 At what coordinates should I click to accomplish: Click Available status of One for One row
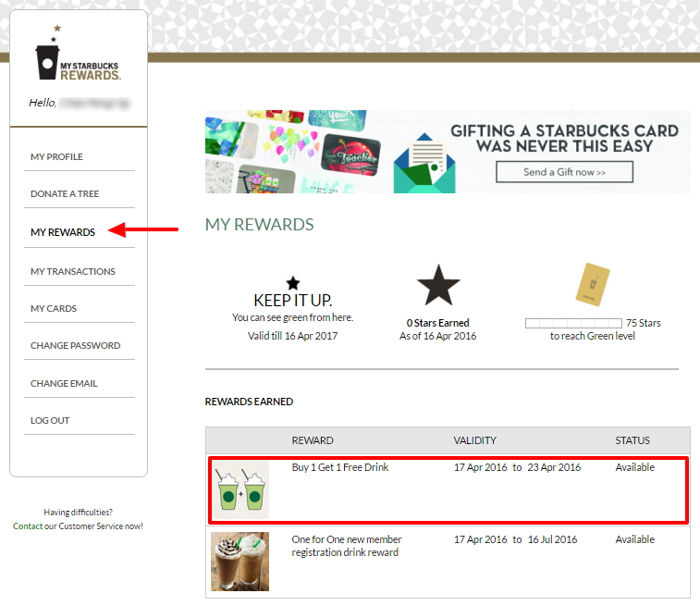635,539
